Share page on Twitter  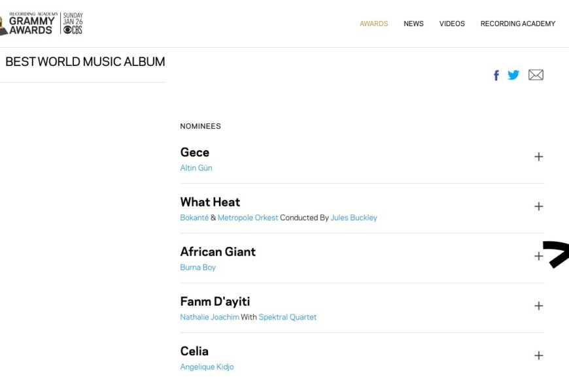click(x=513, y=75)
